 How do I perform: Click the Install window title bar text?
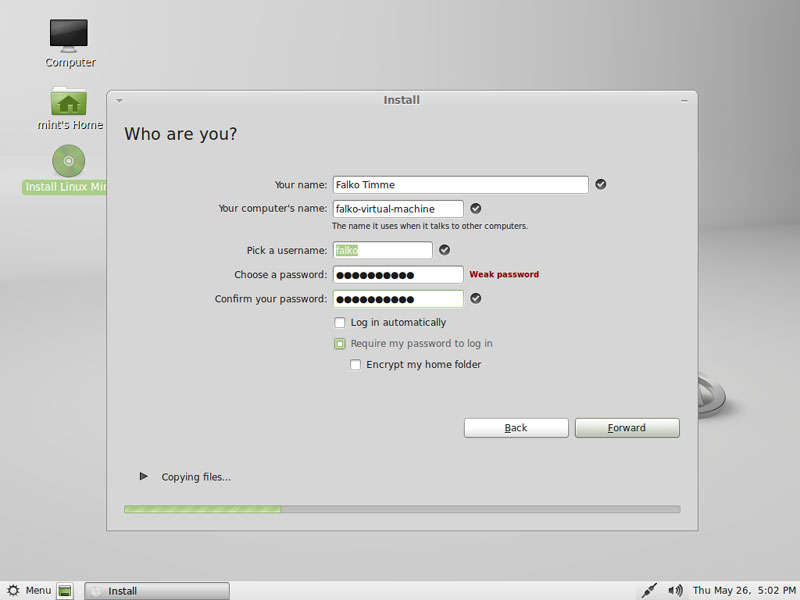(x=402, y=100)
